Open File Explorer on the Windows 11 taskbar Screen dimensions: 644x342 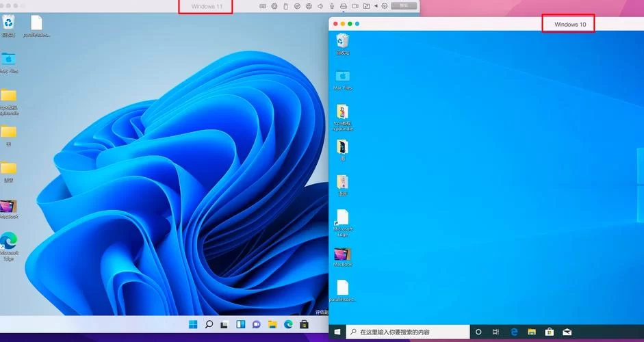coord(272,325)
